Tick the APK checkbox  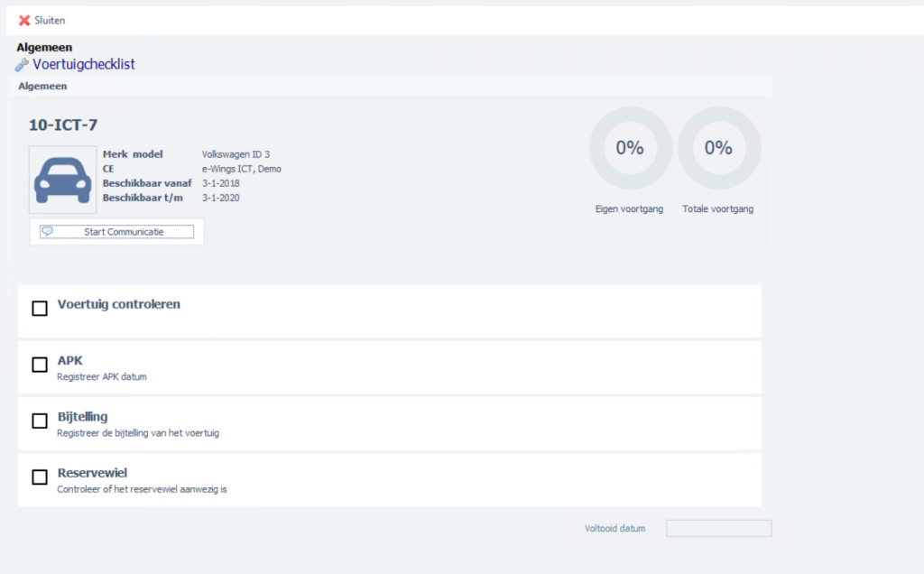tap(40, 365)
